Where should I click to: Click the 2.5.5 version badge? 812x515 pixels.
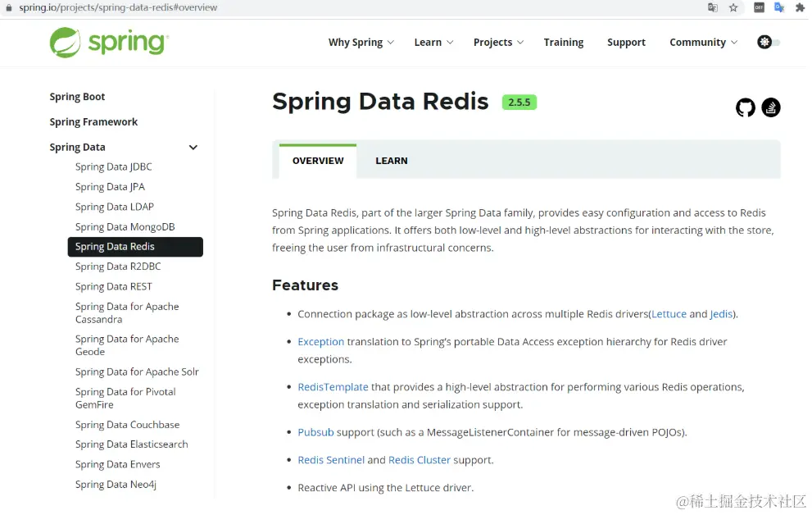519,102
